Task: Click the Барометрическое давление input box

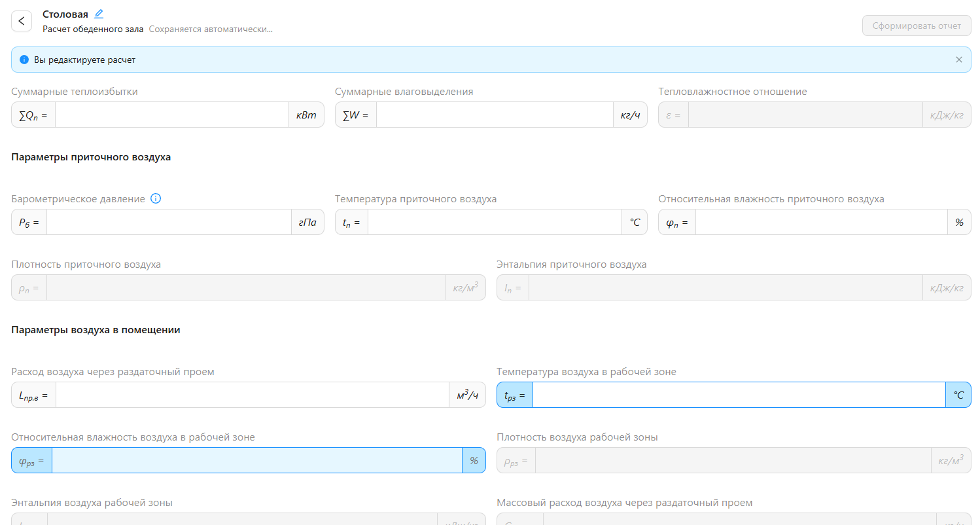Action: point(168,223)
